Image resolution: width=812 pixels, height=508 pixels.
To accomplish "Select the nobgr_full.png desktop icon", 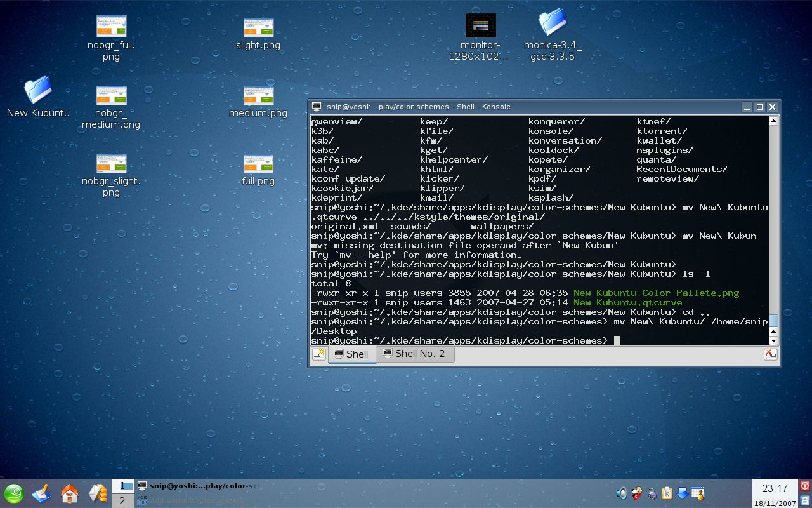I will tap(111, 38).
